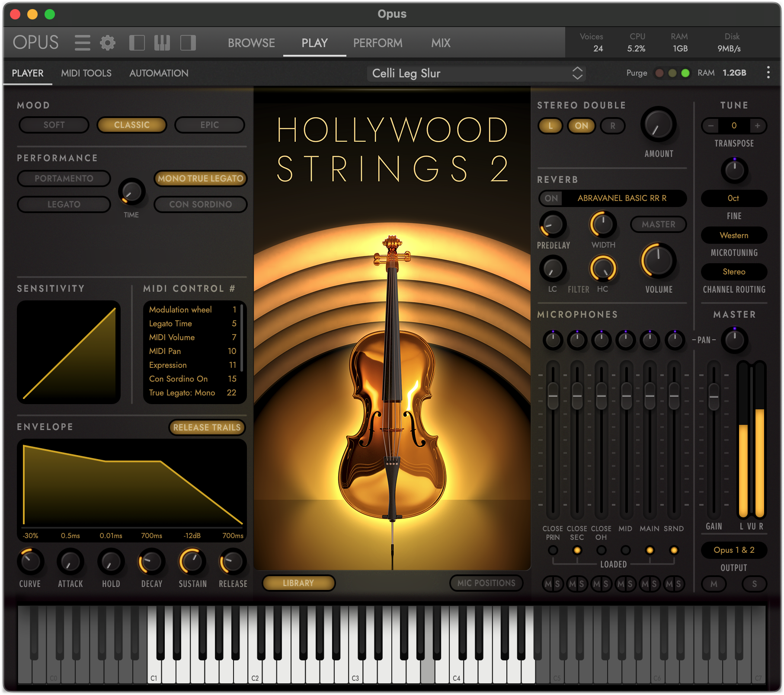Image resolution: width=784 pixels, height=695 pixels.
Task: Click the OPUS logo
Action: [35, 42]
